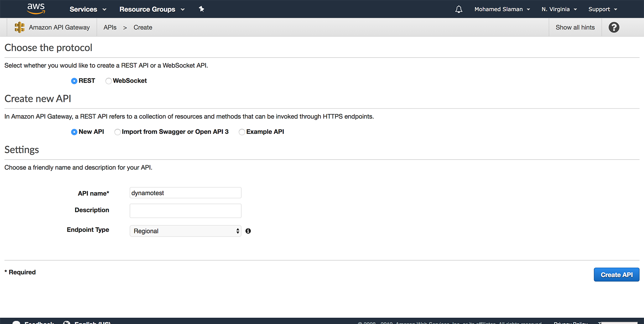
Task: Expand the Services menu
Action: coord(88,9)
